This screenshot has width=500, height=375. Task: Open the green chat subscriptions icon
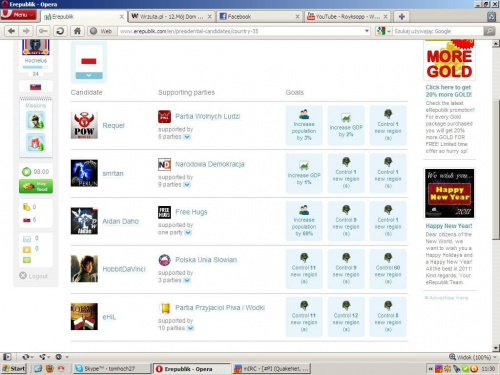[x=27, y=260]
